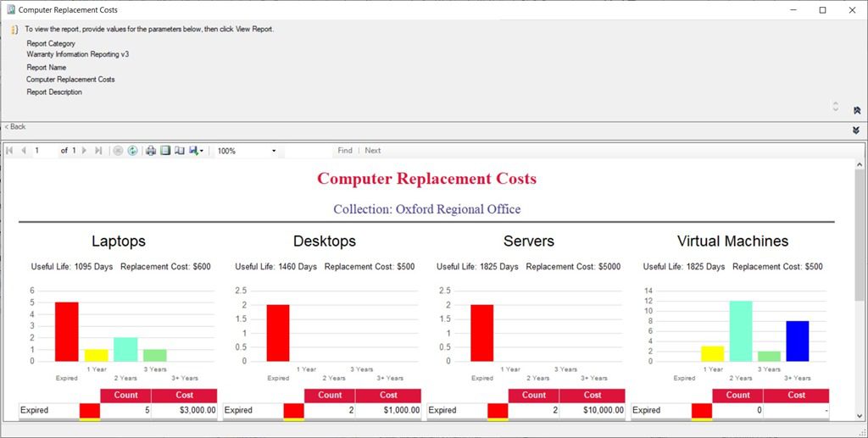The height and width of the screenshot is (438, 868).
Task: Click the find text input box
Action: point(307,151)
